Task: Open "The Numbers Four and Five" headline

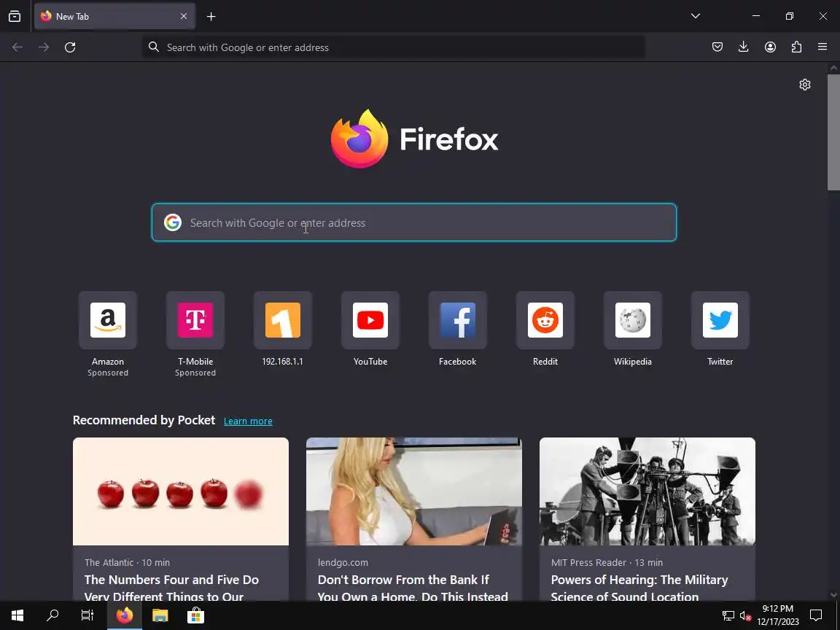Action: tap(171, 588)
